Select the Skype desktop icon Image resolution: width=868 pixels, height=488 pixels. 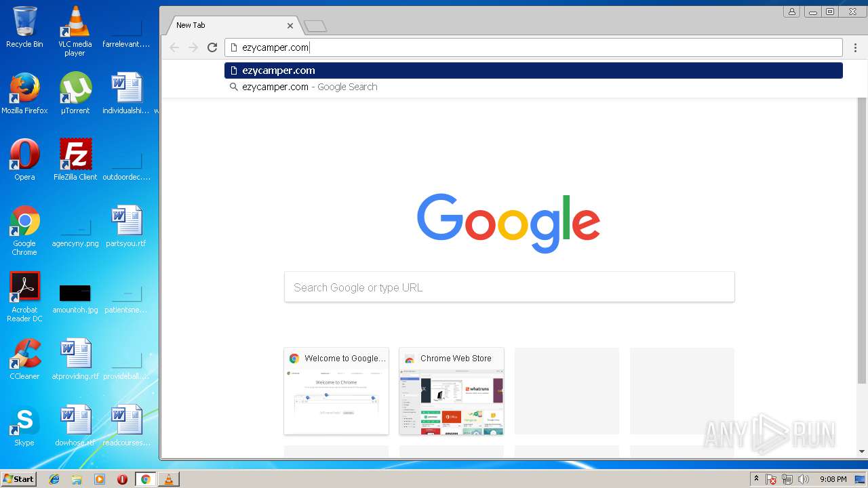[24, 426]
